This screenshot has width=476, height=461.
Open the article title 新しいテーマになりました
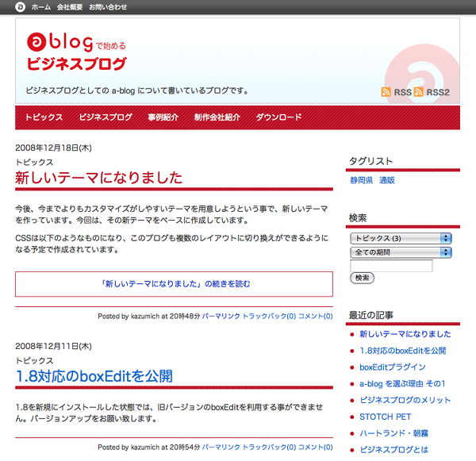click(99, 178)
